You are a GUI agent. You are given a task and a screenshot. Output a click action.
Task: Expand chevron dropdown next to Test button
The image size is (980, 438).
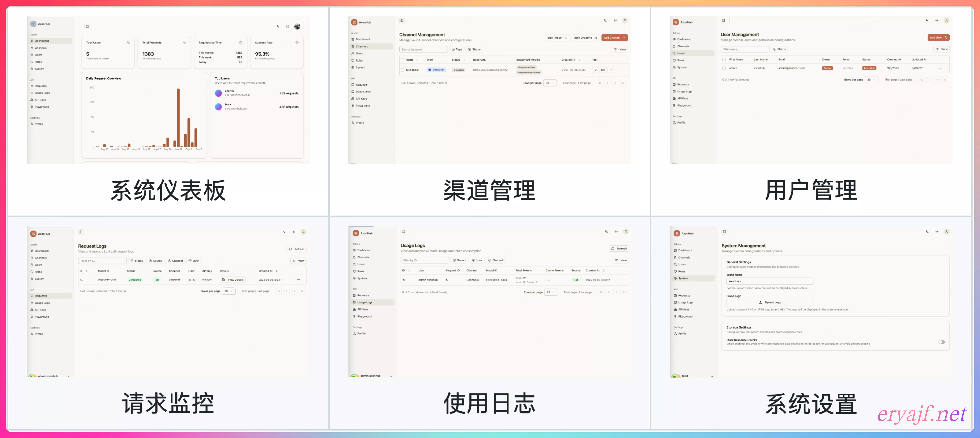pyautogui.click(x=611, y=70)
